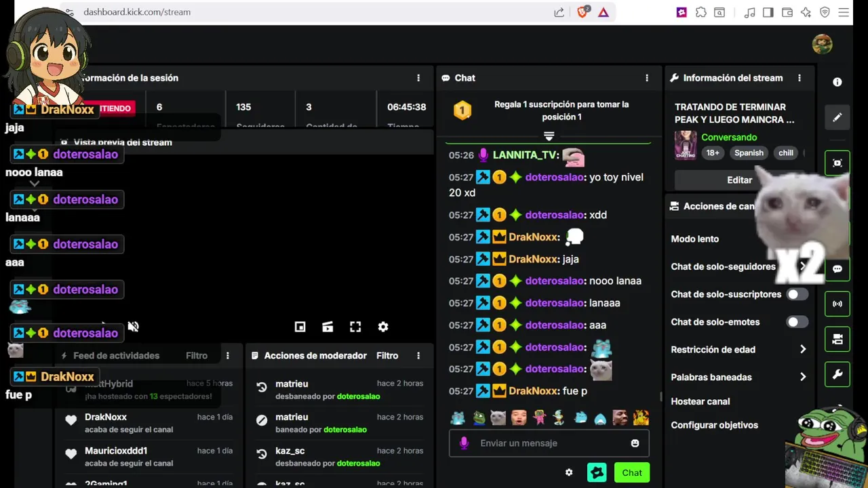868x488 pixels.
Task: Click Mauricioxddd1 in activity feed
Action: pos(116,451)
